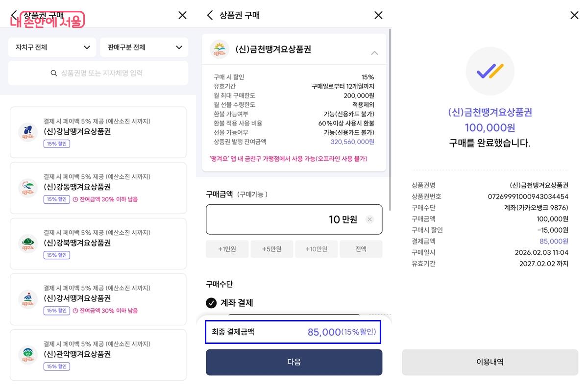Select the 관악땡겨요상품권 logo icon

[28, 355]
